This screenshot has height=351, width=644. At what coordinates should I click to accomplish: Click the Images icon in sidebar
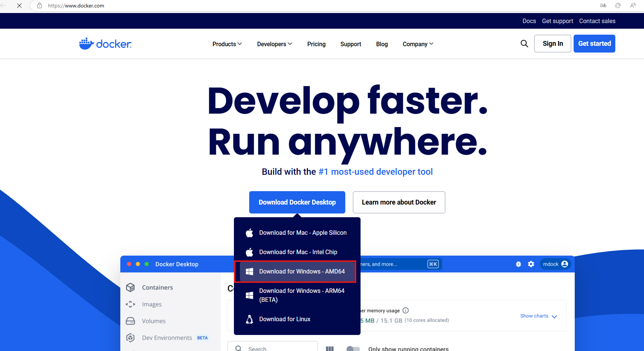click(x=130, y=304)
